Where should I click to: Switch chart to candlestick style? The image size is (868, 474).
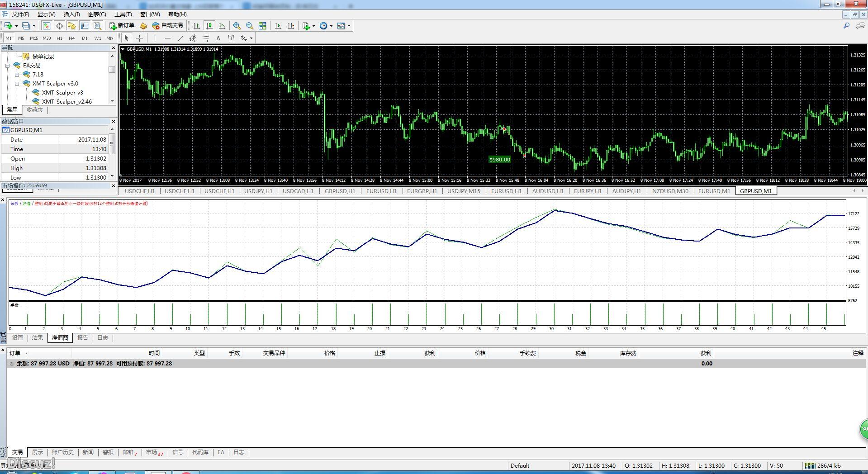(209, 26)
